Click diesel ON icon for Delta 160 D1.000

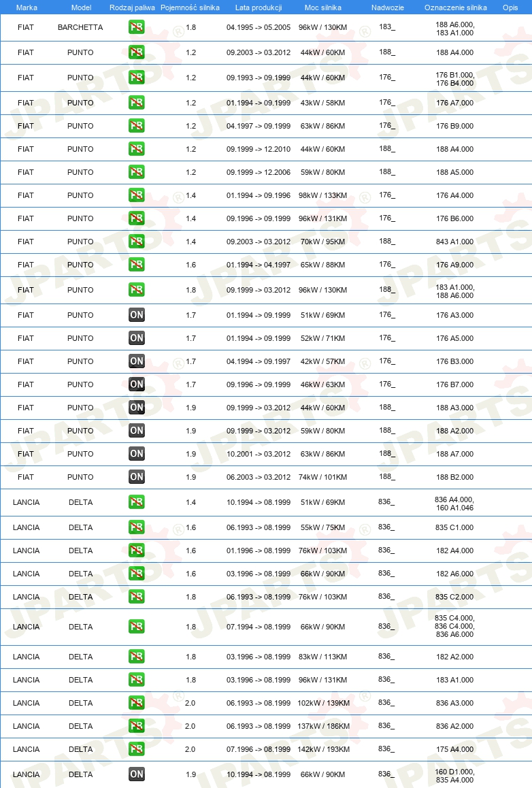(137, 774)
